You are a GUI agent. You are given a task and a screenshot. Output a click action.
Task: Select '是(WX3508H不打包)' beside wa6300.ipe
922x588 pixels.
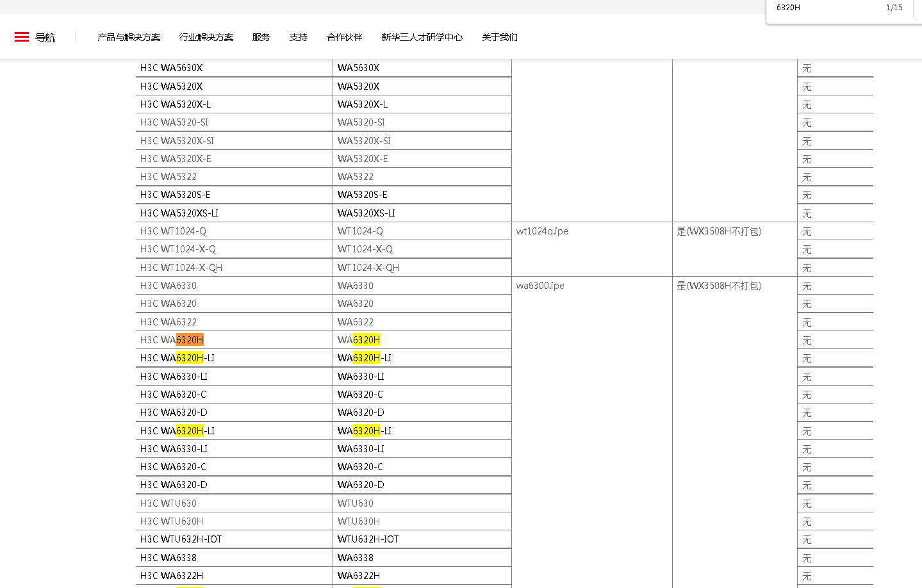point(720,286)
